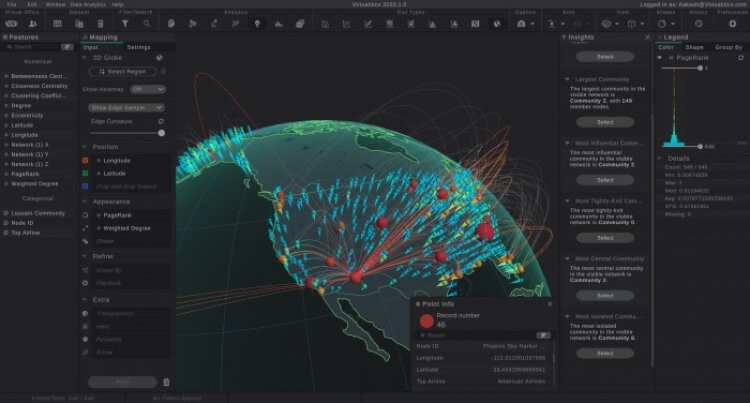Click the color icon beside the PageRank mapping

(85, 215)
